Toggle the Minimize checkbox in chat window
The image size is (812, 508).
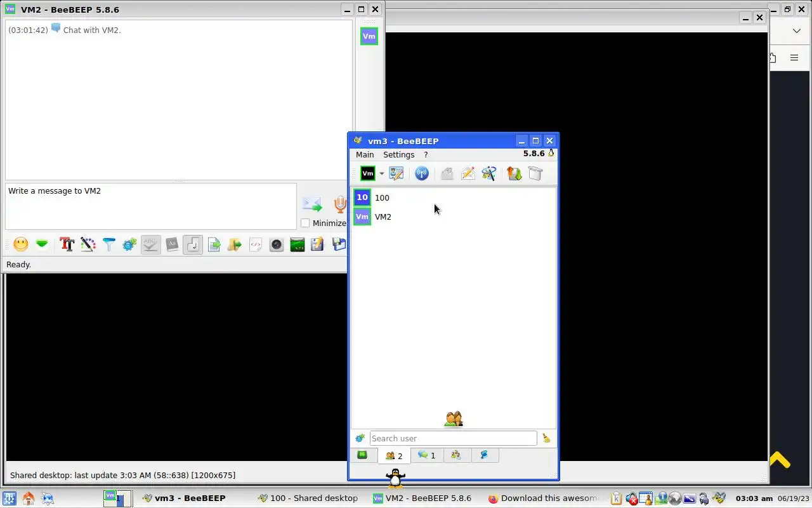[305, 223]
